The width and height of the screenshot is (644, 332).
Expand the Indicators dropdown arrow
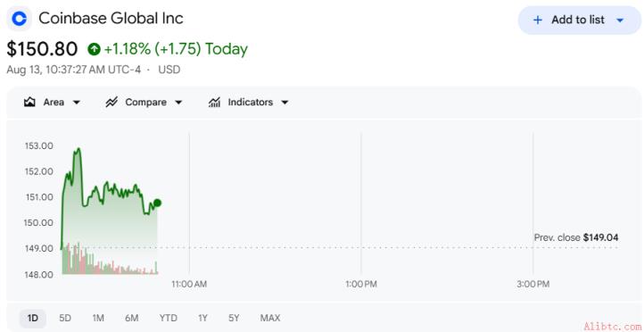click(285, 103)
